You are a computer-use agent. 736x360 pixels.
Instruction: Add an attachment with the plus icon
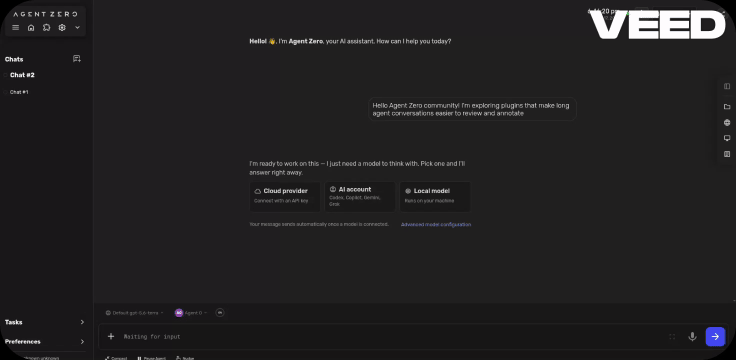pyautogui.click(x=111, y=336)
